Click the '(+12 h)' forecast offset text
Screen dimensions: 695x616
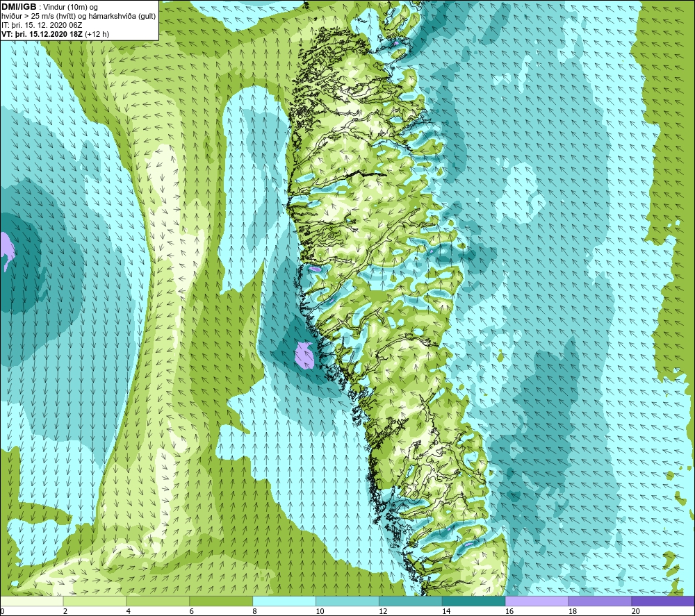tap(97, 34)
